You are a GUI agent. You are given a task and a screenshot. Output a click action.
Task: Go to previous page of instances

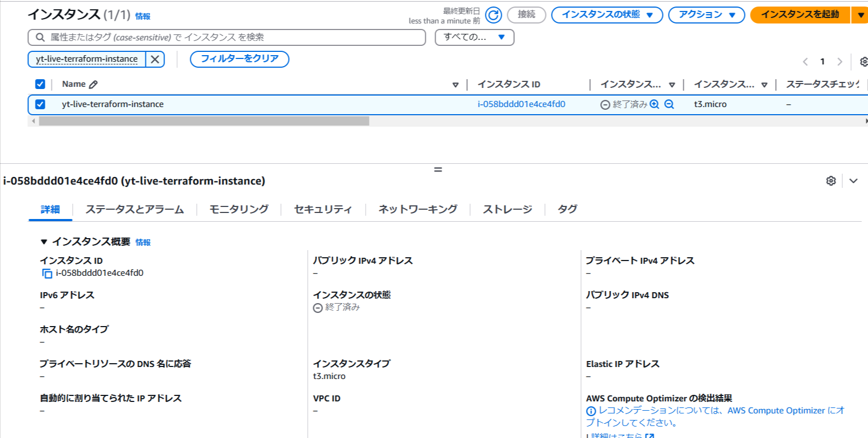(x=805, y=62)
